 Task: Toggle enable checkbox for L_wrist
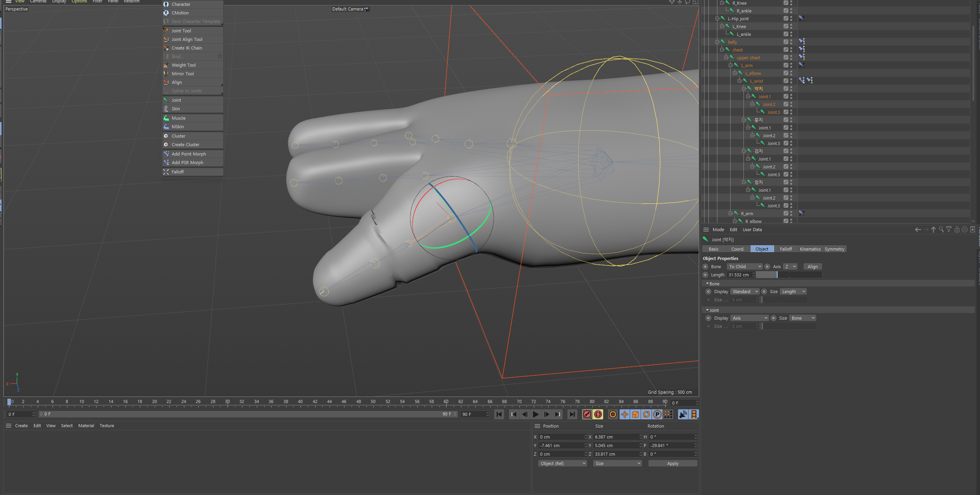click(x=786, y=81)
